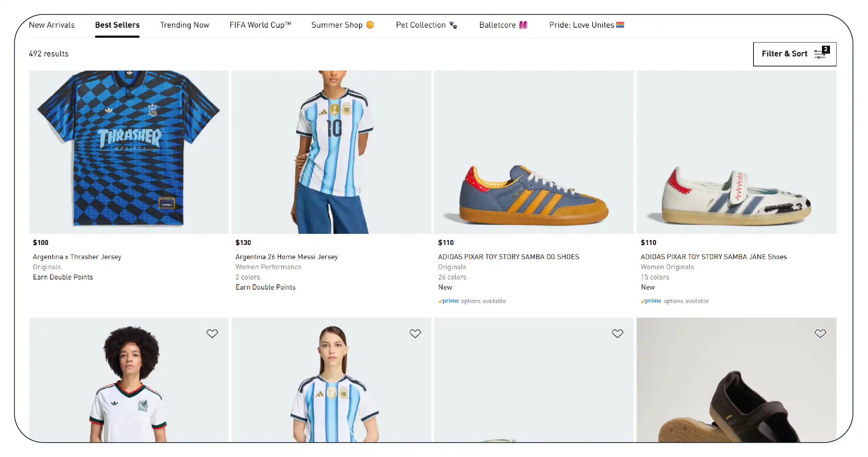
Task: Open Pride: Love Unites with rainbow flag
Action: (x=586, y=25)
